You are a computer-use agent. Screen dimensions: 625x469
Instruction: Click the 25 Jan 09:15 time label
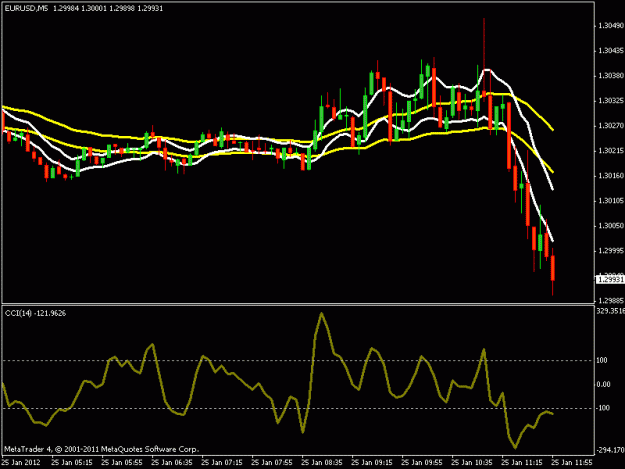372,463
